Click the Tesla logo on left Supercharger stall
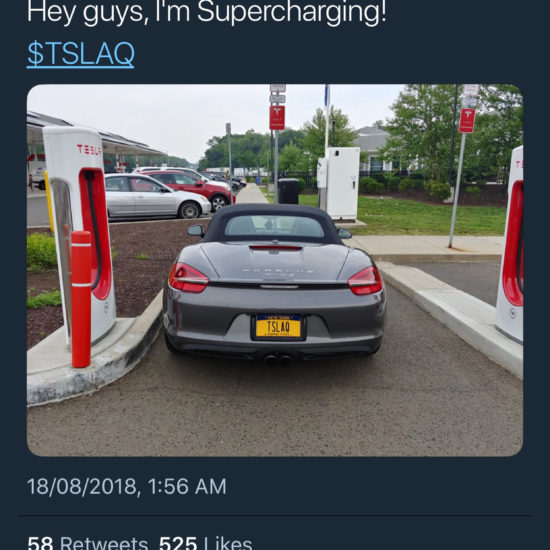The width and height of the screenshot is (550, 550). point(89,150)
